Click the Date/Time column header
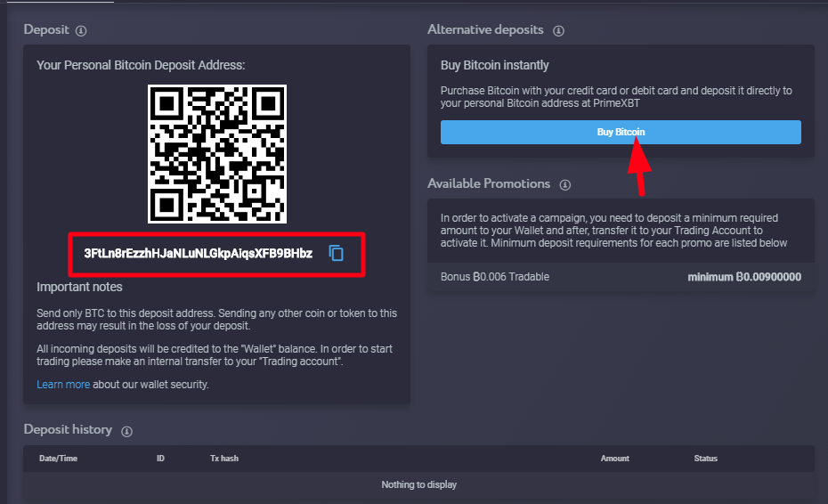Image resolution: width=828 pixels, height=504 pixels. pos(58,459)
